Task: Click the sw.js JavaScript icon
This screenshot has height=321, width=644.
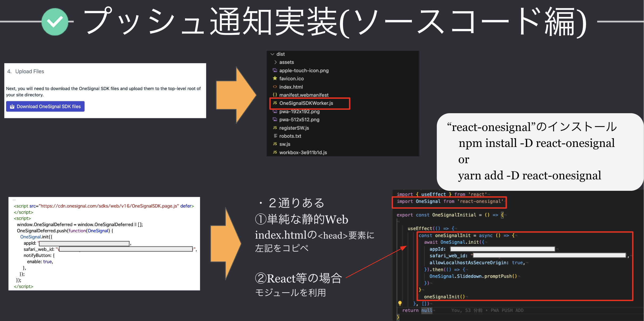Action: (275, 144)
